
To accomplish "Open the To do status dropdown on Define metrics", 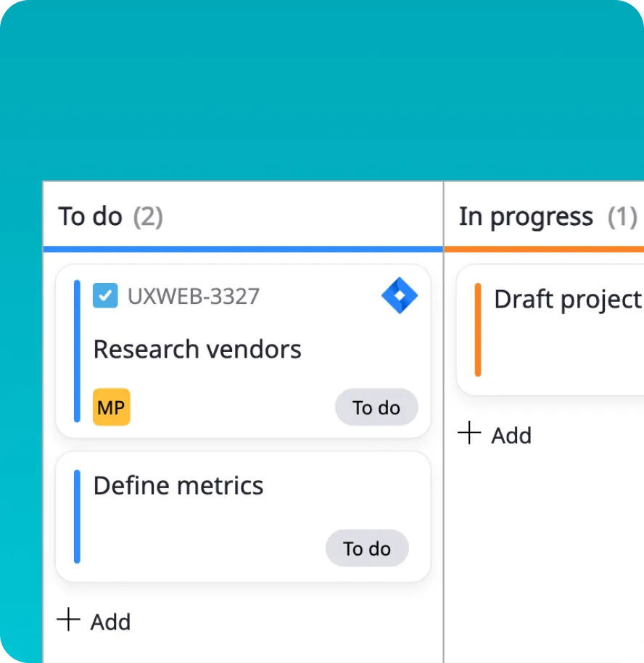I will coord(367,548).
